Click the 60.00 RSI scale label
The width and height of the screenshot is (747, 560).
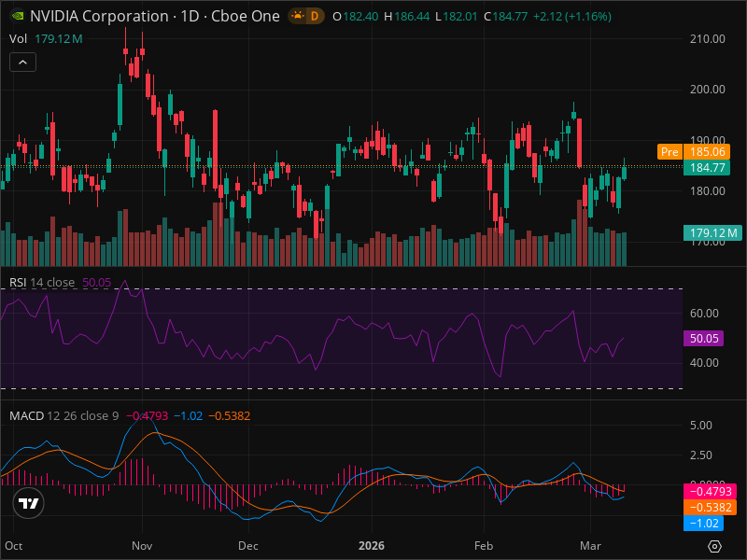704,314
